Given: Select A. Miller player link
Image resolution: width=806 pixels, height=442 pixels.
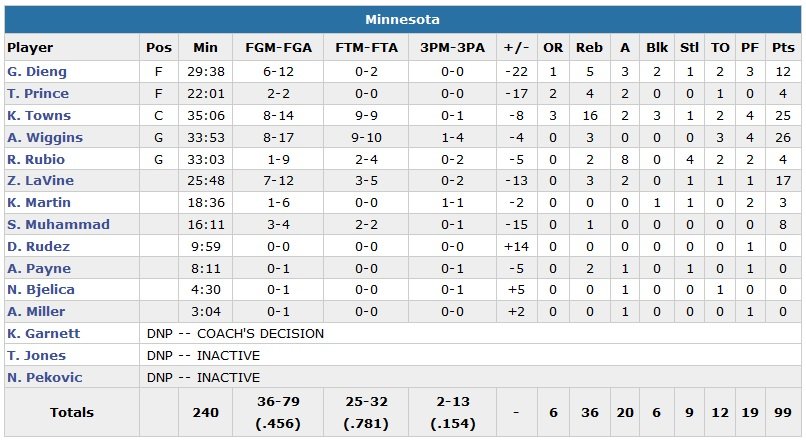Looking at the screenshot, I should (x=34, y=311).
